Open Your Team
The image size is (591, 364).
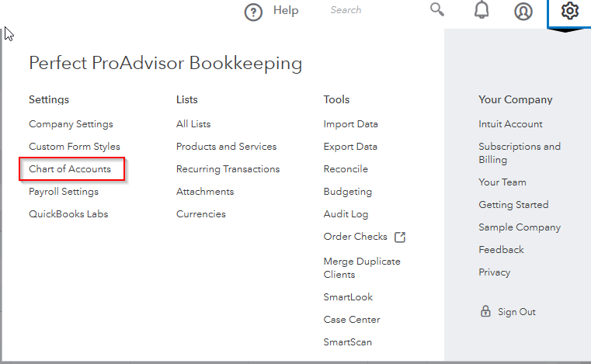coord(502,182)
